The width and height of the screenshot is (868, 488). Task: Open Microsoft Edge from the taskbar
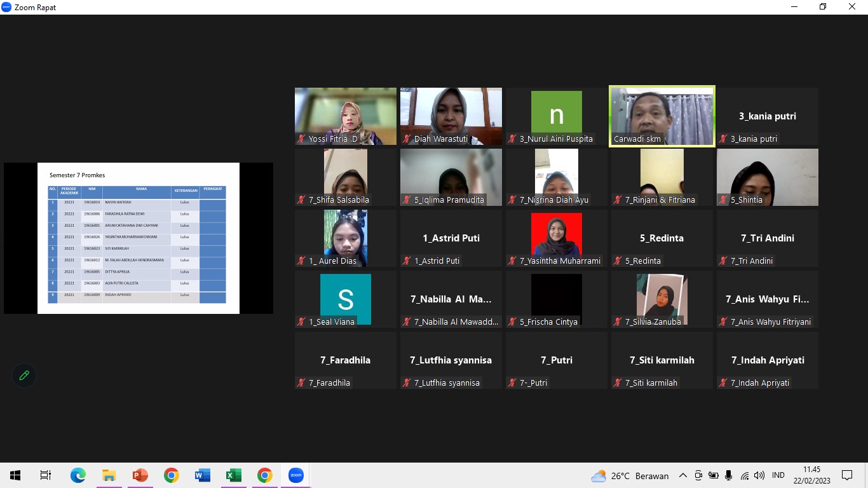click(x=78, y=475)
